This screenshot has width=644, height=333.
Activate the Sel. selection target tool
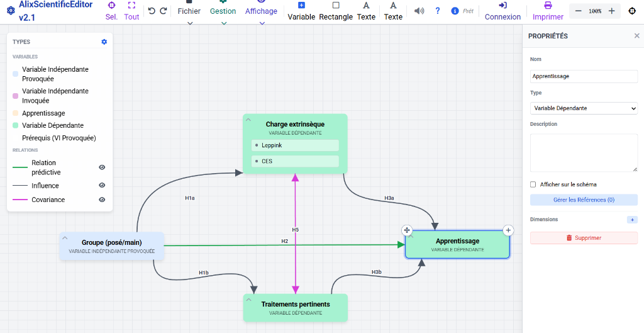pos(111,11)
